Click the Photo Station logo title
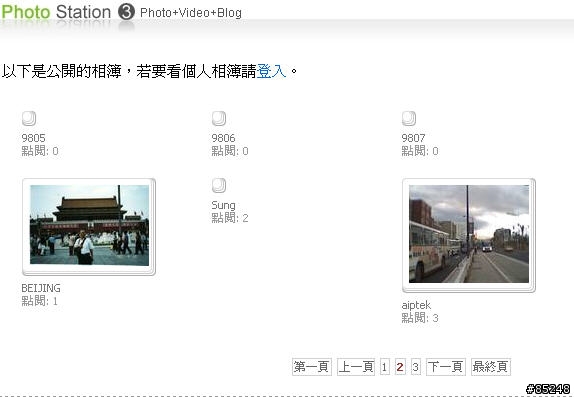 (x=56, y=12)
